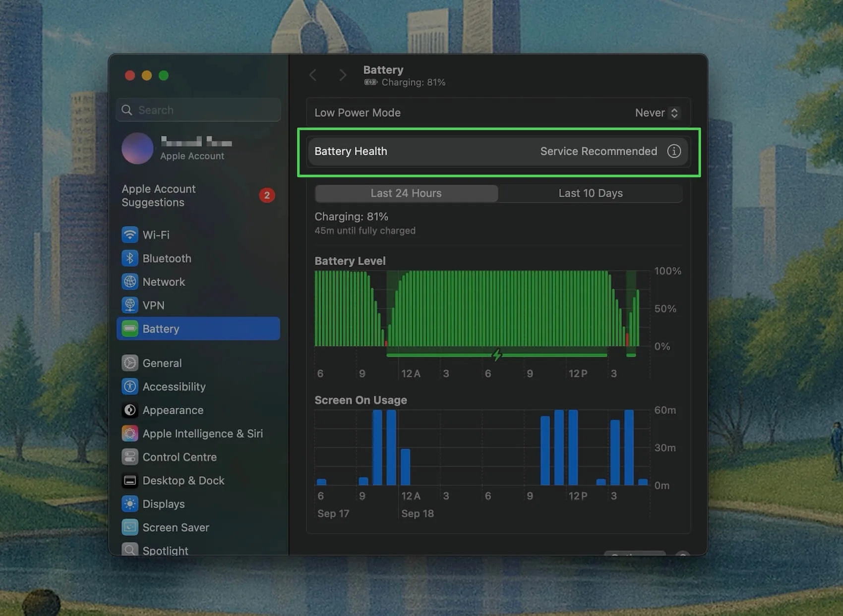Open the General gear icon
Image resolution: width=843 pixels, height=616 pixels.
tap(130, 363)
